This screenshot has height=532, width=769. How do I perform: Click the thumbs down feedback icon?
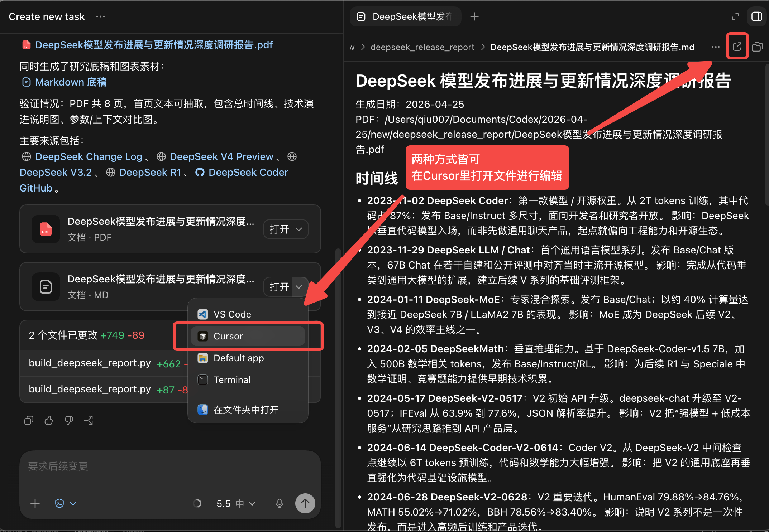[x=69, y=420]
